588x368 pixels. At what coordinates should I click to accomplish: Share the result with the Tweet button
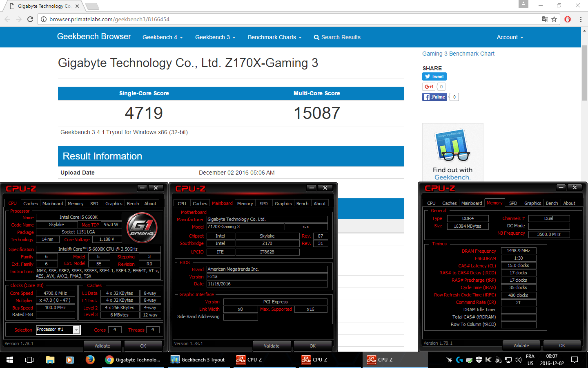click(x=434, y=76)
